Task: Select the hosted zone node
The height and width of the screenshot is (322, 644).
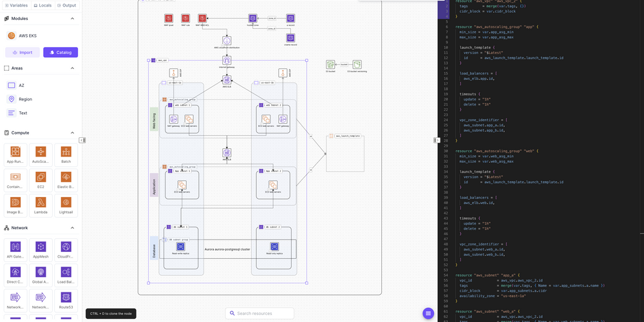Action: [252, 20]
